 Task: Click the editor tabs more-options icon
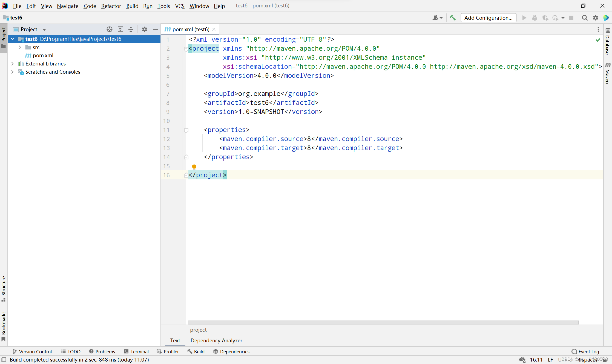pos(598,29)
